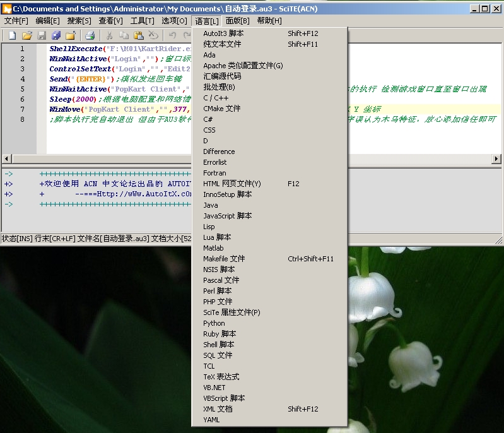Click editor scrollbar left arrow

[7, 158]
